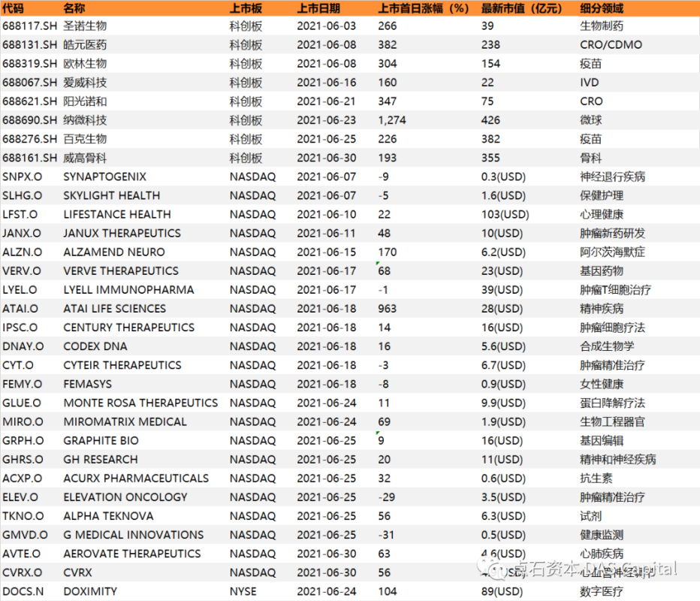Image resolution: width=700 pixels, height=601 pixels.
Task: Select the name CENTURY THERAPEUTICS
Action: [x=128, y=328]
